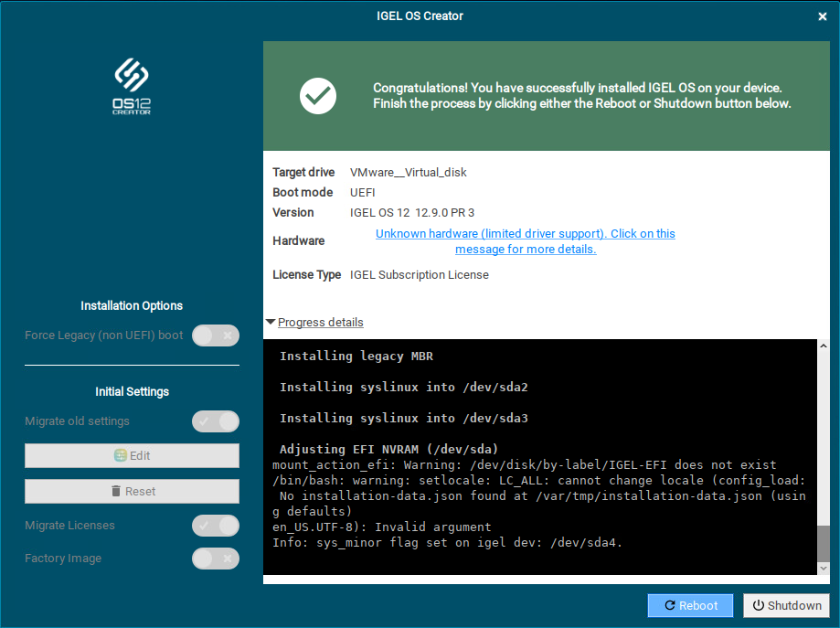This screenshot has width=840, height=628.
Task: Click the Initial Settings heading
Action: click(132, 391)
